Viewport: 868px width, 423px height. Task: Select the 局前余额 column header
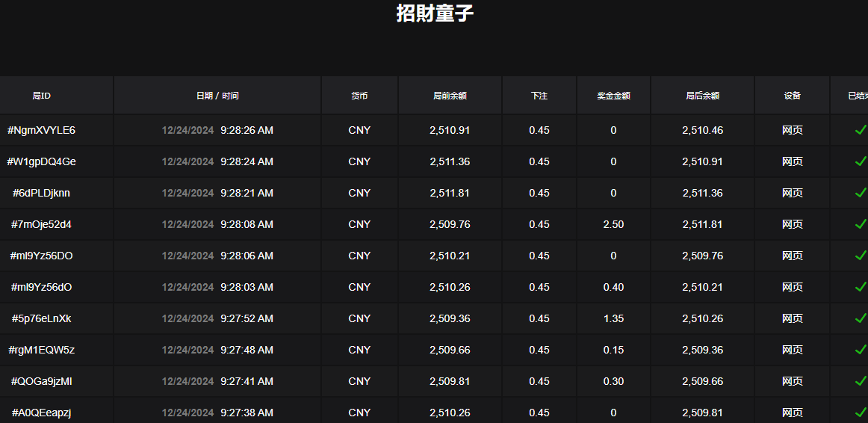[450, 96]
